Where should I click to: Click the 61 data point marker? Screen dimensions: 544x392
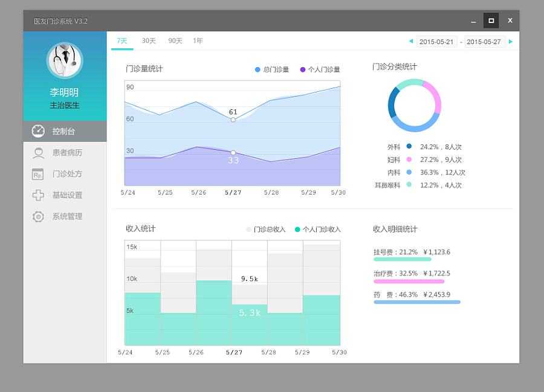pyautogui.click(x=233, y=120)
